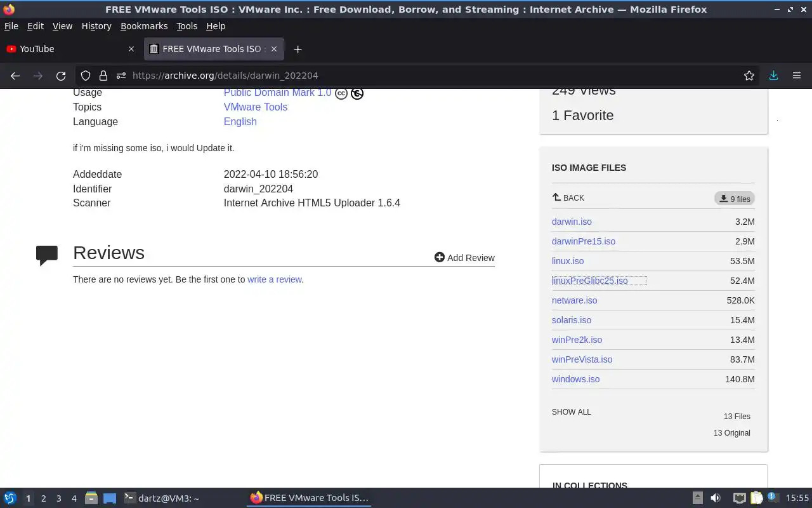Image resolution: width=812 pixels, height=508 pixels.
Task: Open Firefox downloads panel
Action: (773, 76)
